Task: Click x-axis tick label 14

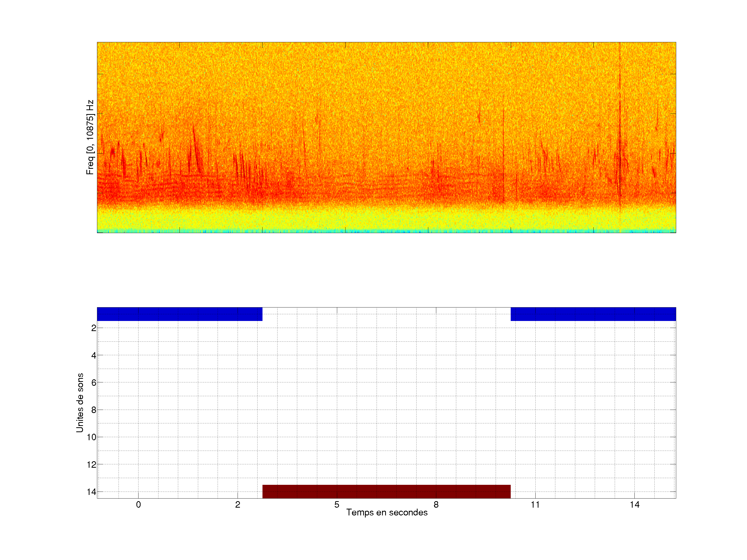Action: point(634,505)
